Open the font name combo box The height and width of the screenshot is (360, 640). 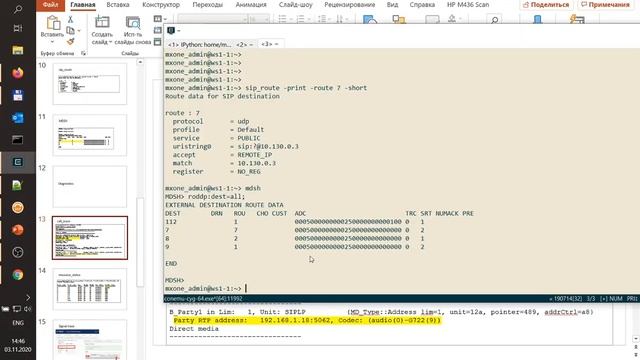213,19
